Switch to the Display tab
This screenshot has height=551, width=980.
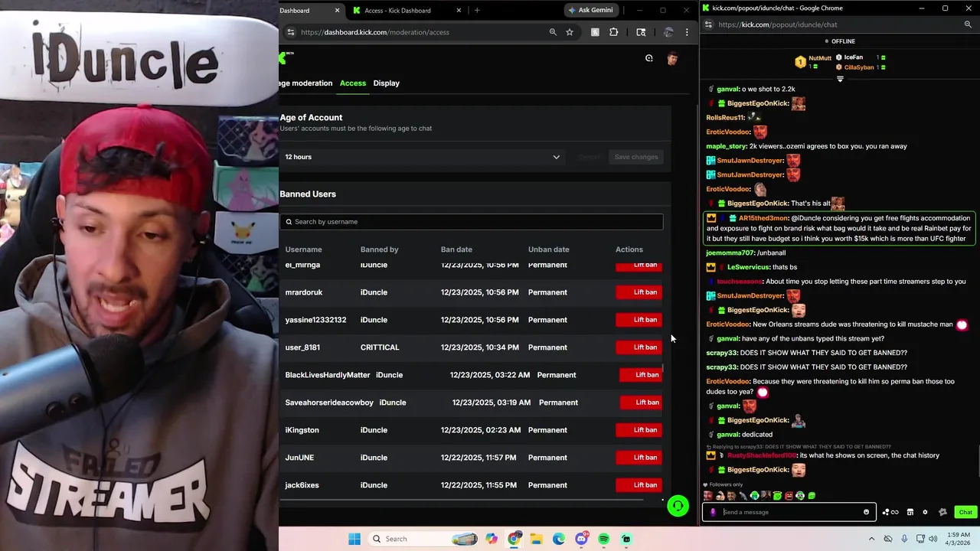tap(387, 83)
